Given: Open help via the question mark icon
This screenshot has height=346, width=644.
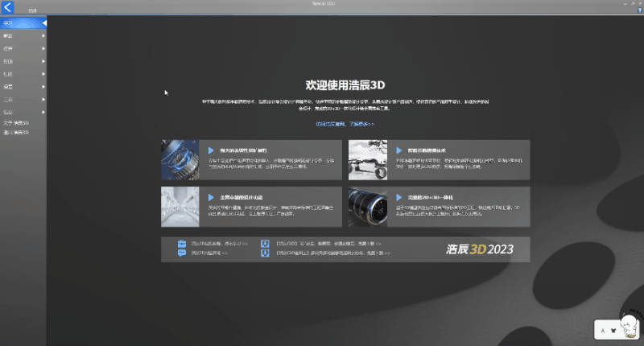Looking at the screenshot, I should tap(640, 10).
